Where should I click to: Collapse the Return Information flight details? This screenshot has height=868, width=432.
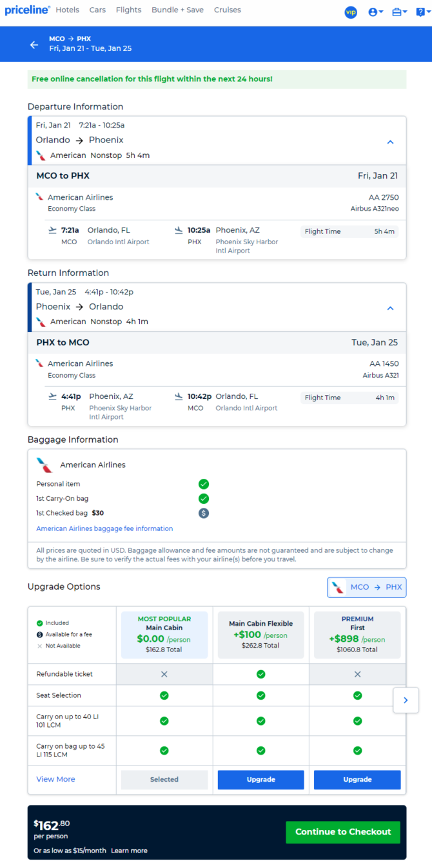click(390, 308)
